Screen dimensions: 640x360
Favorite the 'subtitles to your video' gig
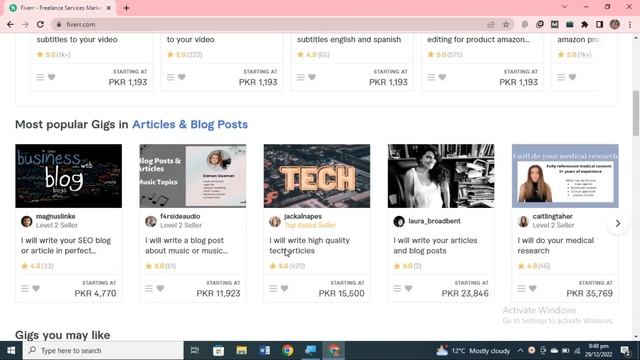[x=51, y=77]
